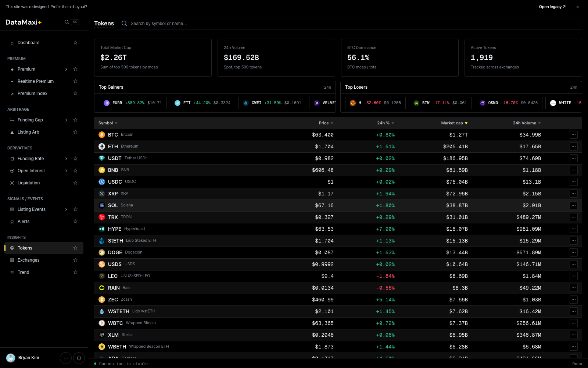Select OSMO chip in Top Losers

click(x=509, y=103)
